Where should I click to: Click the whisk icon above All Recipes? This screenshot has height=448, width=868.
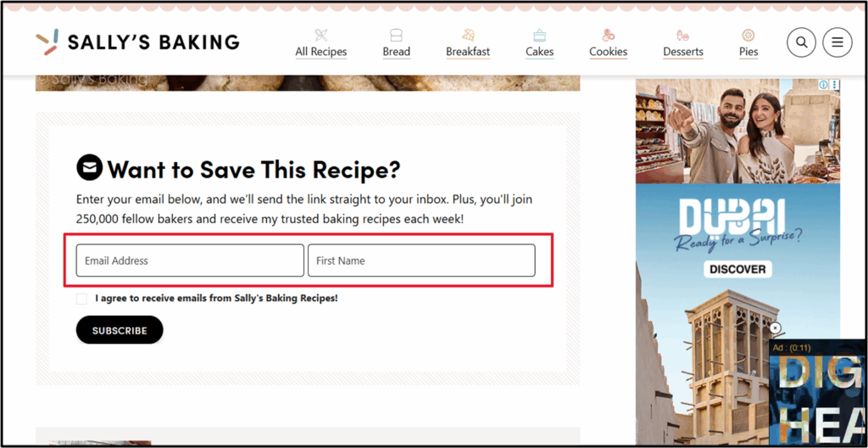click(x=320, y=35)
